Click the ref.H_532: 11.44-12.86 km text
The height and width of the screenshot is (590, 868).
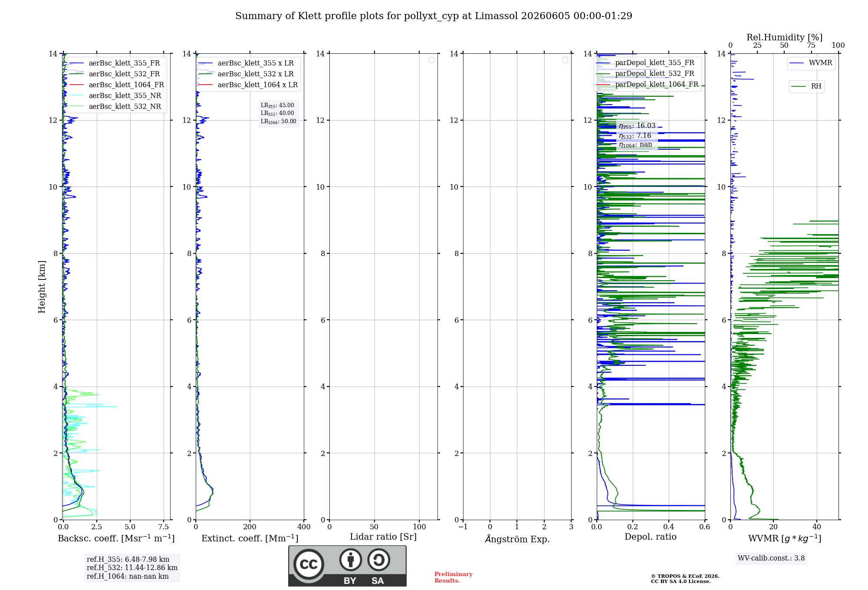[x=132, y=568]
